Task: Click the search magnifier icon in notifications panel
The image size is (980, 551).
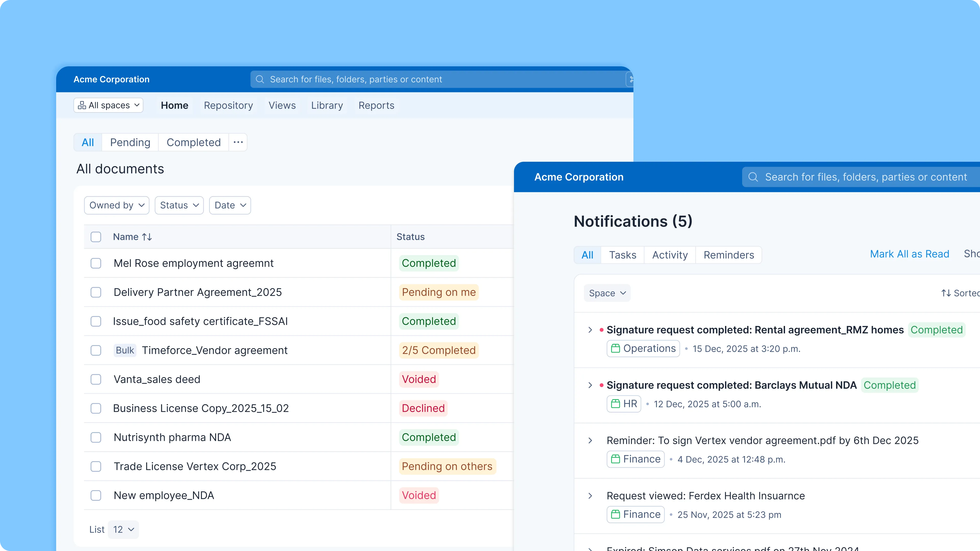Action: pos(754,177)
